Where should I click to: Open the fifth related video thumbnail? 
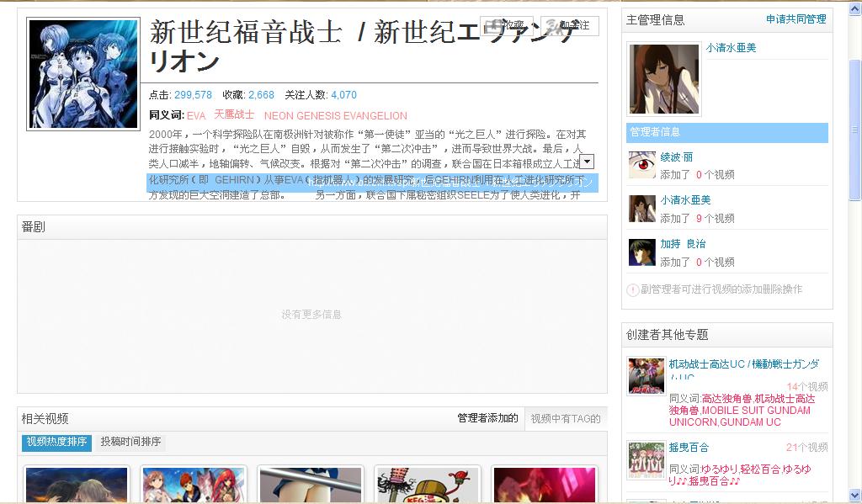point(545,484)
